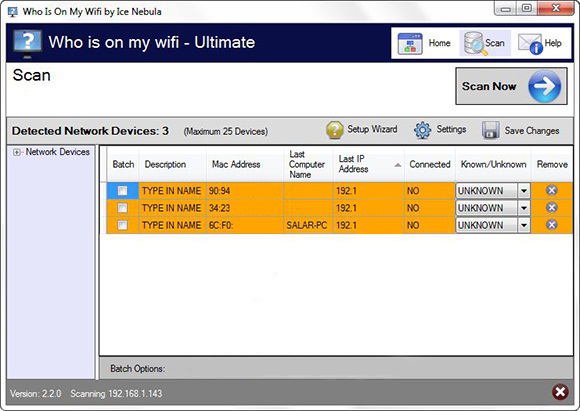The height and width of the screenshot is (411, 580).
Task: Click the title bar application icon
Action: [x=13, y=11]
